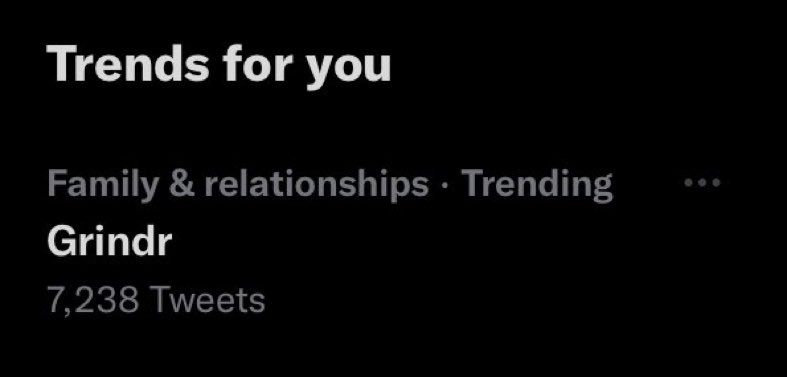Click the Trends for you heading
Screen dimensions: 787x377
click(219, 65)
